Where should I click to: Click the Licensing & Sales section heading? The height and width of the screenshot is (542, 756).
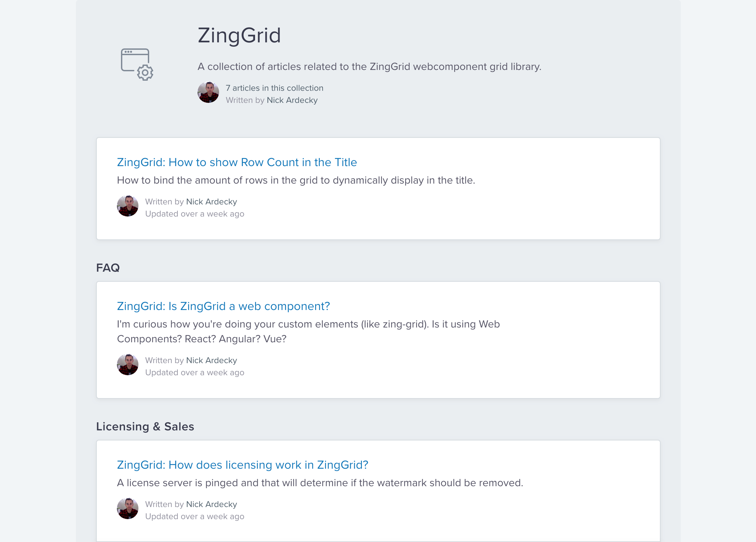click(x=145, y=427)
